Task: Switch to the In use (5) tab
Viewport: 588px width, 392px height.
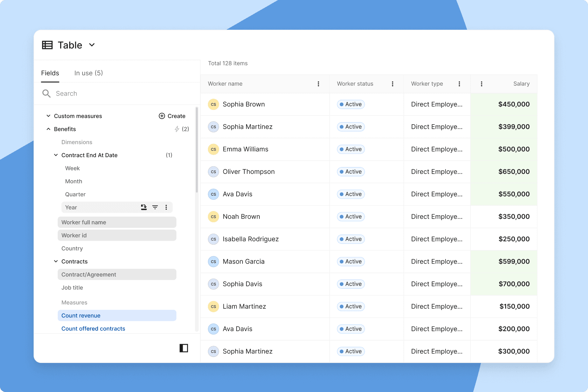Action: [x=88, y=73]
